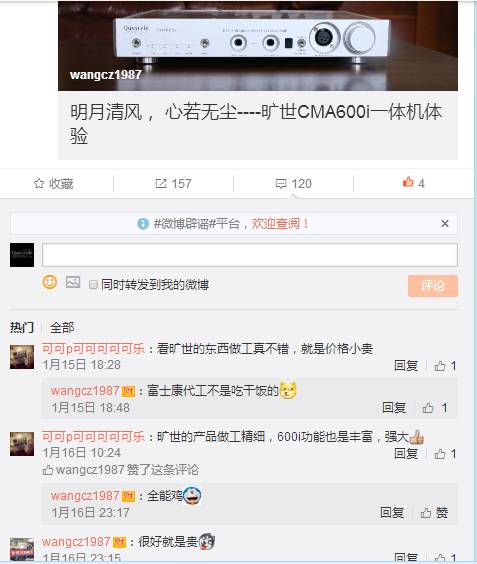Open the comments icon showing 120
The image size is (477, 564).
(x=281, y=184)
